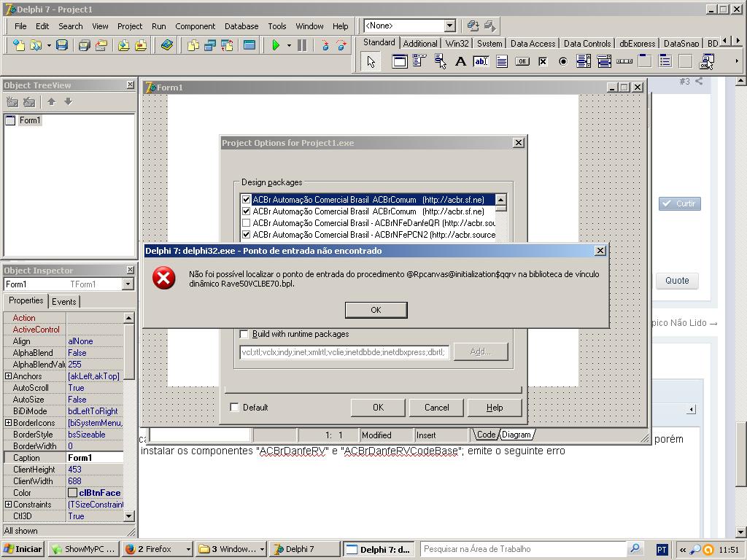
Task: Click the Open Project toolbar icon
Action: point(101,45)
